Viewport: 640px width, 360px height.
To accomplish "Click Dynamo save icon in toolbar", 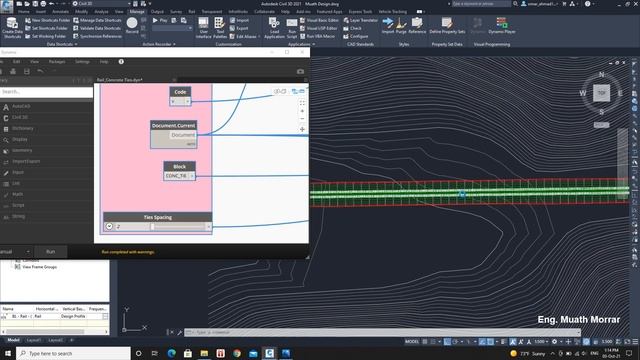I will click(x=27, y=71).
